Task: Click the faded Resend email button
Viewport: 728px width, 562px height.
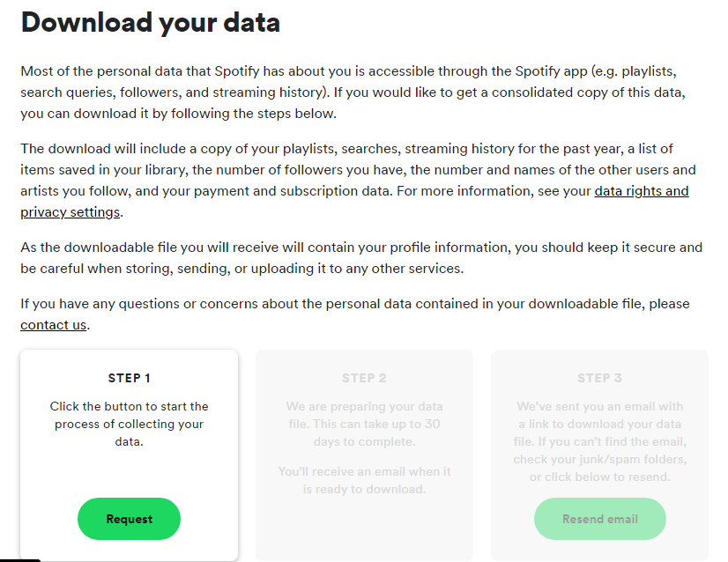Action: [600, 519]
